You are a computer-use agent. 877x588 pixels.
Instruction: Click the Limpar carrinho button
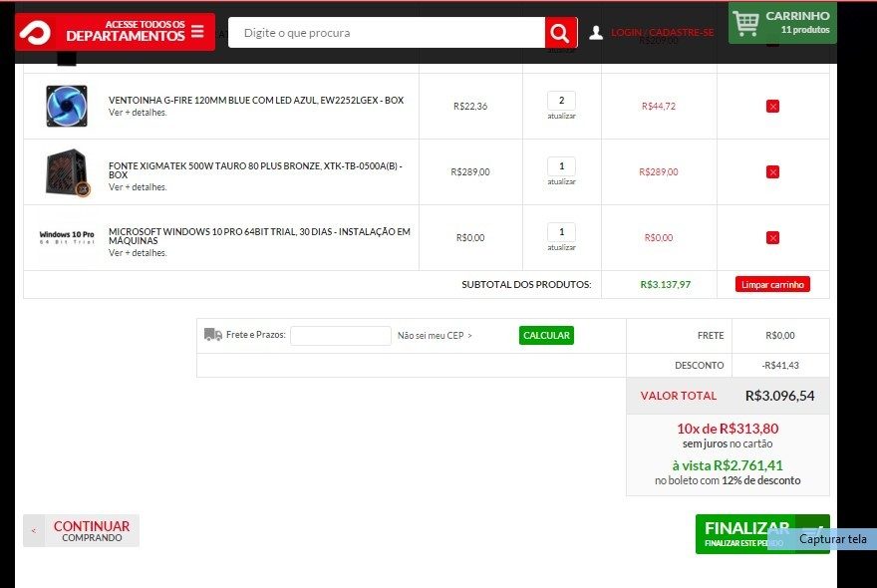772,284
